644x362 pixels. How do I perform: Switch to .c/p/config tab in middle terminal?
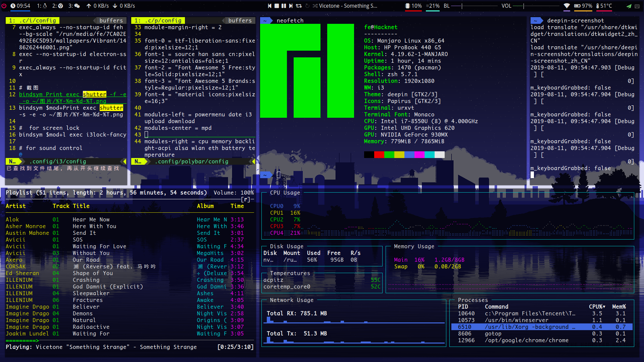point(158,20)
